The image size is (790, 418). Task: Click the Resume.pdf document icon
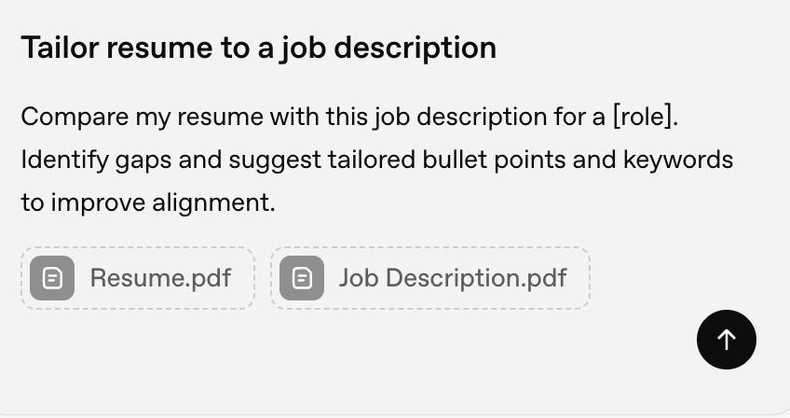pos(54,278)
